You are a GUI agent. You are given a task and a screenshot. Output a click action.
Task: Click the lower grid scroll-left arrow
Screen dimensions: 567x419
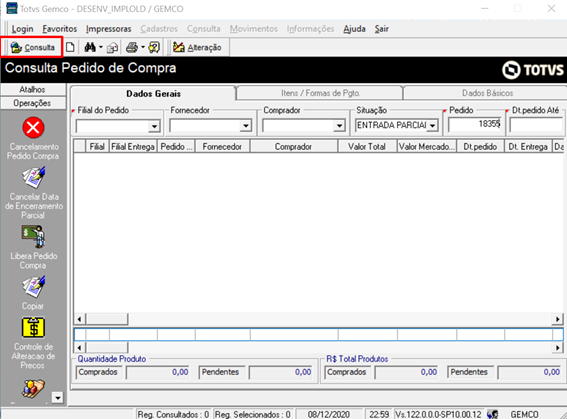coord(79,347)
